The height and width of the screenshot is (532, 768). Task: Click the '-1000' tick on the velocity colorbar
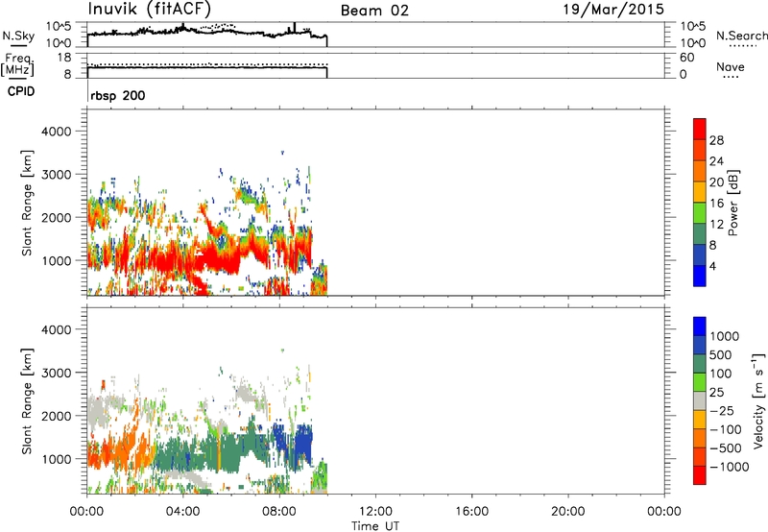coord(729,467)
